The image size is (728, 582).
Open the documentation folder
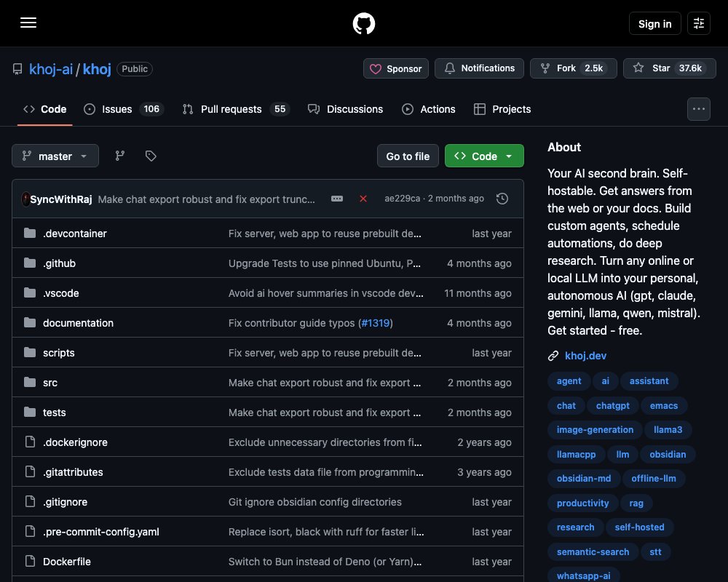click(x=78, y=322)
